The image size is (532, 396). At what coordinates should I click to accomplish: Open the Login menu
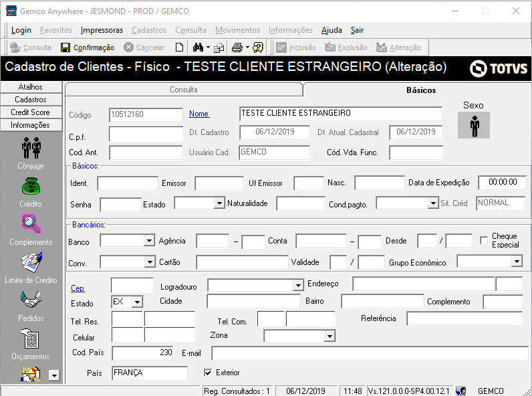pyautogui.click(x=21, y=30)
